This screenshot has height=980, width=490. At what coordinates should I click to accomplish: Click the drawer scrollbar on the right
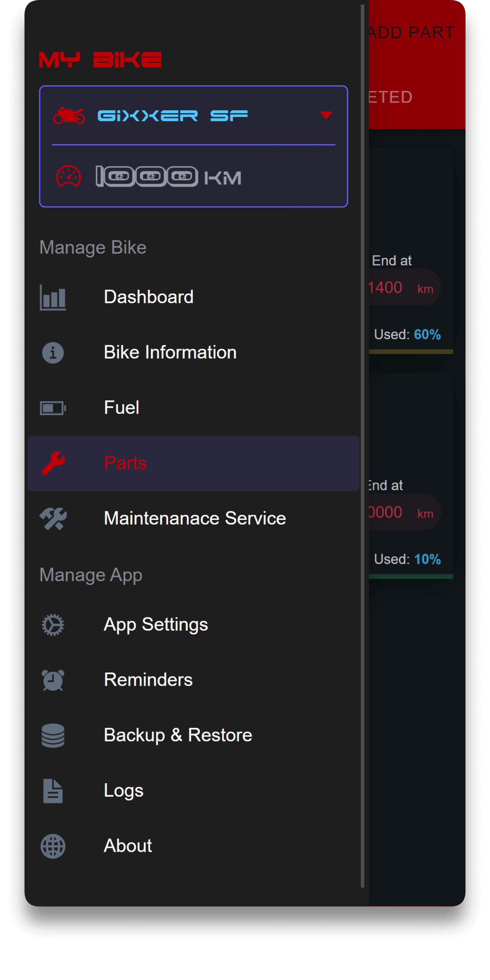[363, 457]
